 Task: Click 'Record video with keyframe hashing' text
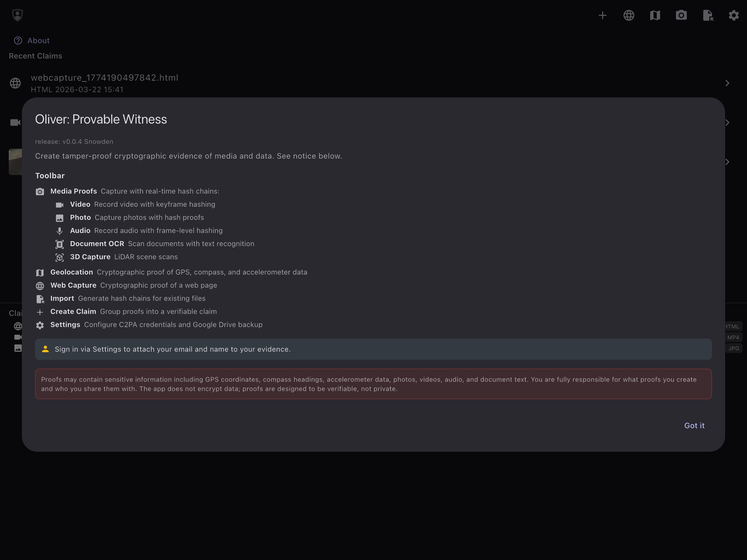[x=155, y=204]
